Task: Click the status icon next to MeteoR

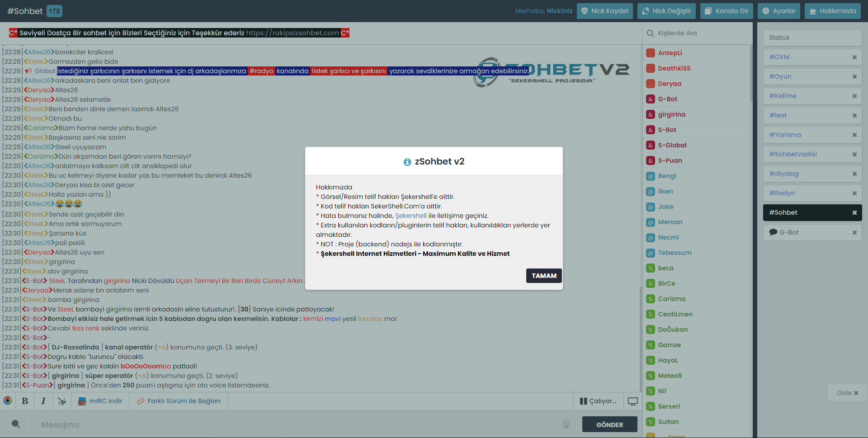Action: (651, 376)
